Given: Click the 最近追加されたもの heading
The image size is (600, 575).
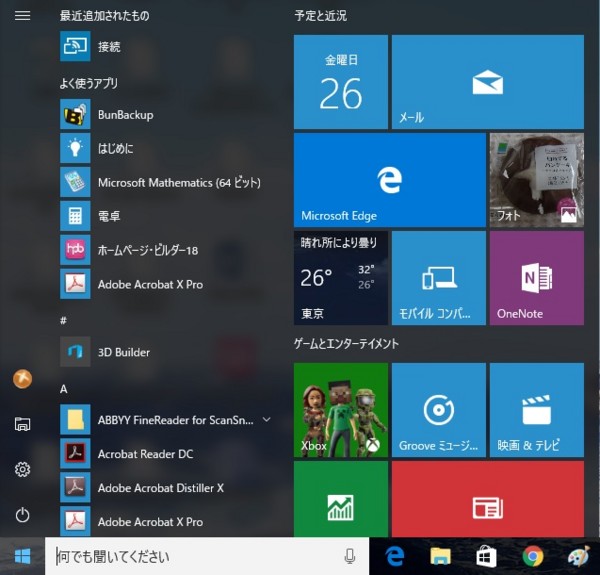Looking at the screenshot, I should coord(104,16).
